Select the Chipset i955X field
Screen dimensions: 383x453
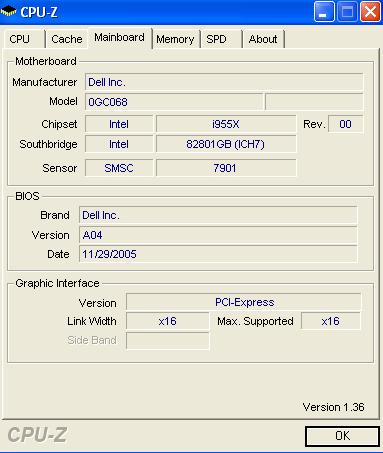[226, 124]
